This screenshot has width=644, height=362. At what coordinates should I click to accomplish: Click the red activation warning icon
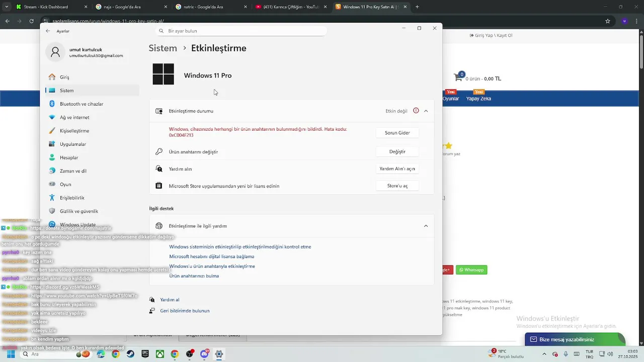point(416,111)
